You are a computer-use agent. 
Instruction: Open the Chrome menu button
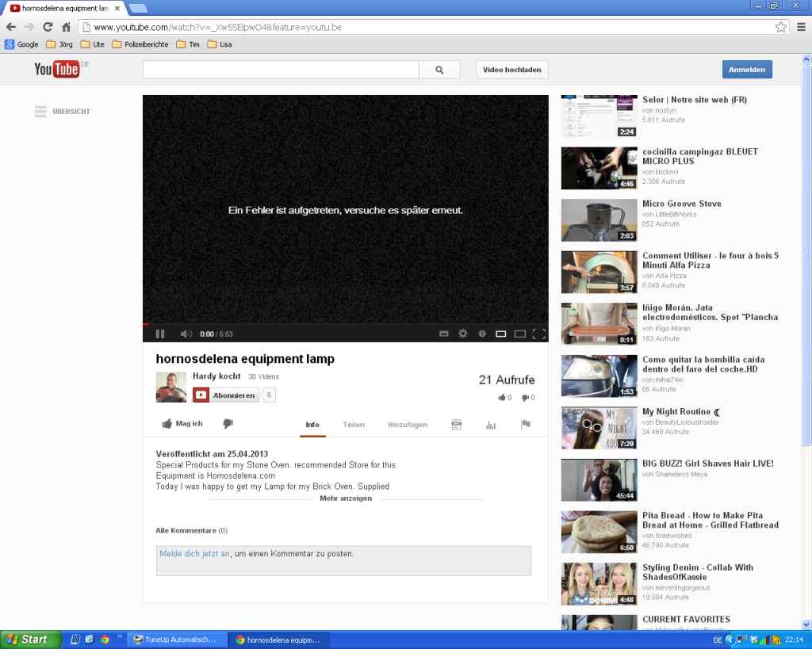click(x=801, y=27)
